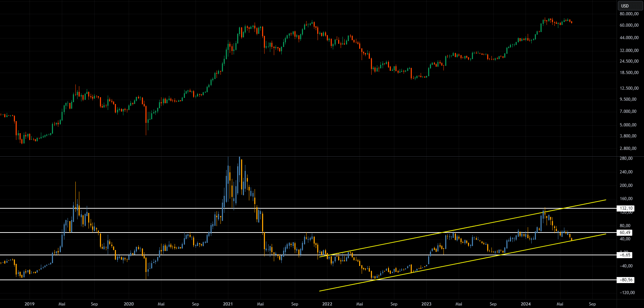Click the 2023 label on time axis

click(x=426, y=304)
